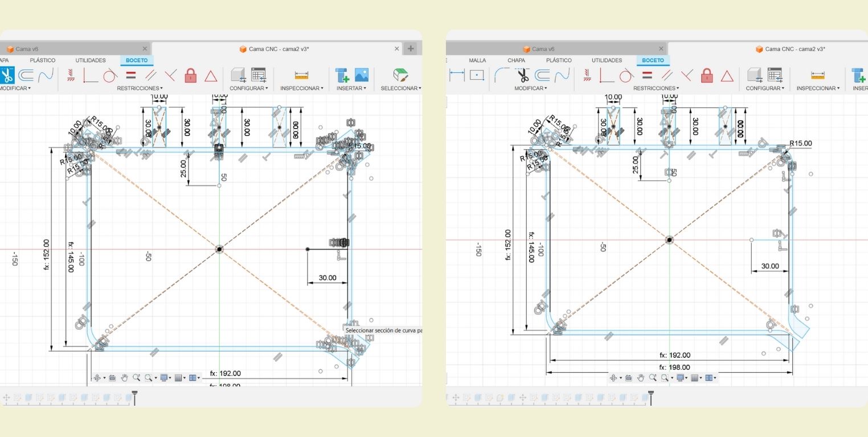The width and height of the screenshot is (868, 437).
Task: Select Trim scissors tool in right screenshot
Action: (523, 75)
